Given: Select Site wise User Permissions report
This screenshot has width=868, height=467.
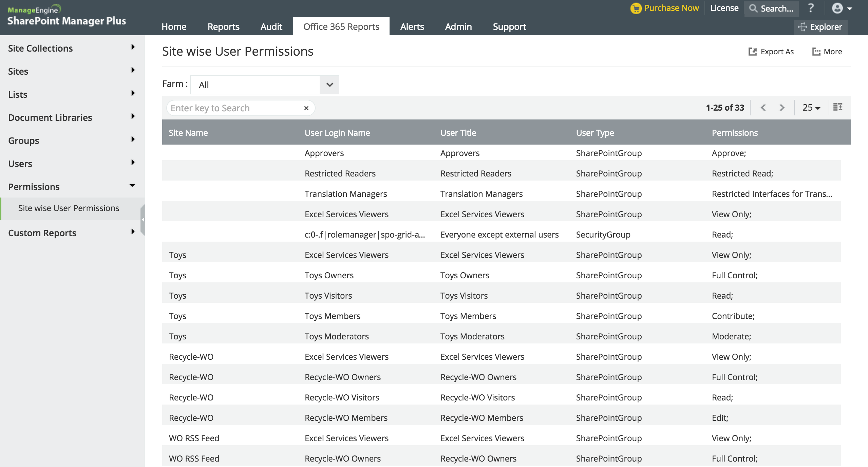Looking at the screenshot, I should (x=69, y=208).
